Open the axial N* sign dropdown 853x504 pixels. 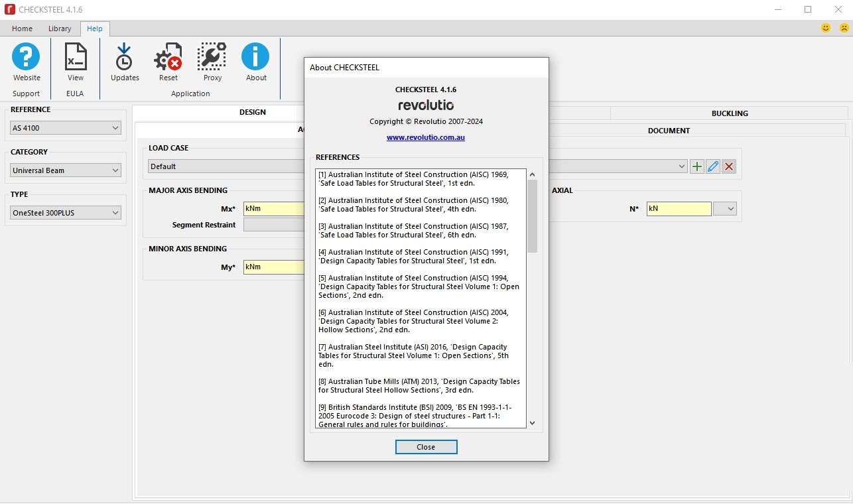point(725,209)
